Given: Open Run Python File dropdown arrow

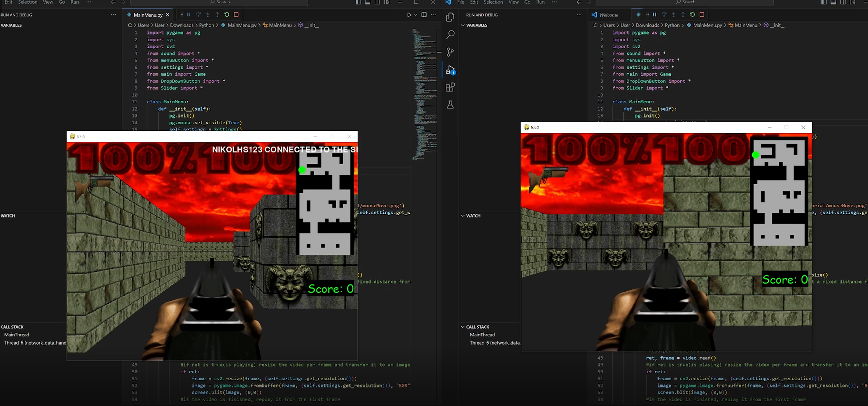Looking at the screenshot, I should coord(415,15).
